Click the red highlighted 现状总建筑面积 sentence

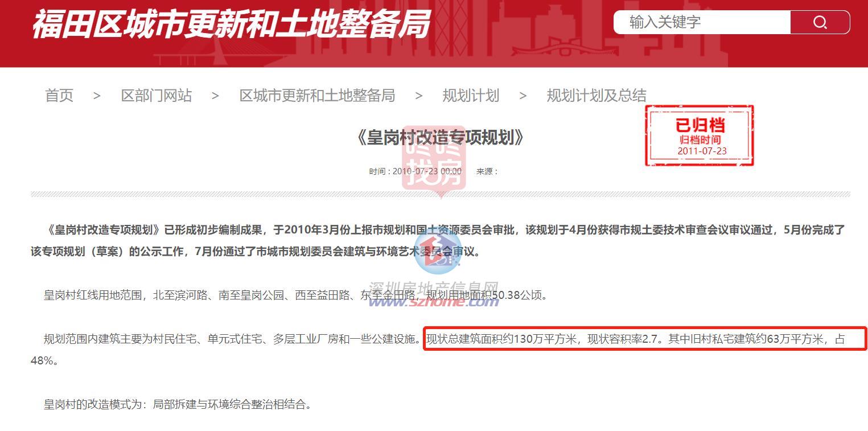click(645, 339)
